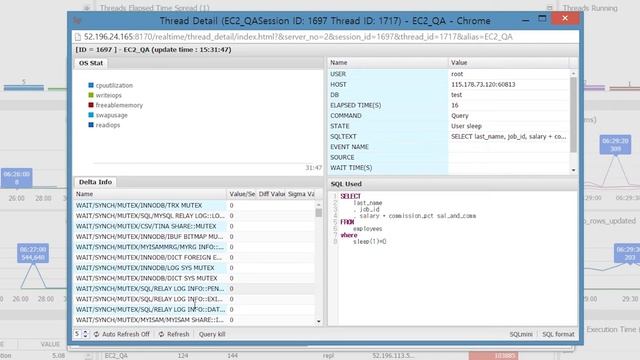640x360 pixels.
Task: Click the Refresh button
Action: pyautogui.click(x=174, y=334)
